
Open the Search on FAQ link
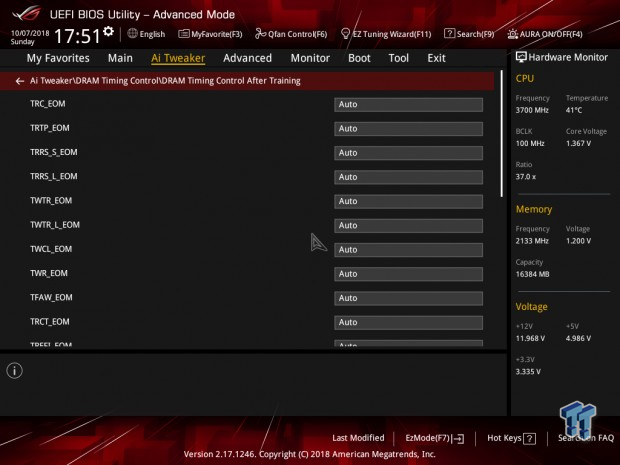coord(586,438)
